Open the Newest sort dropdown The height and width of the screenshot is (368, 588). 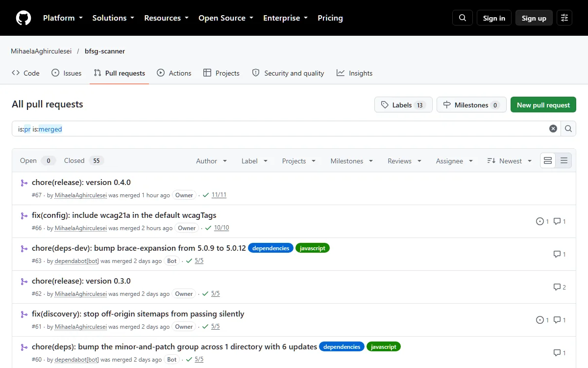[x=510, y=161]
